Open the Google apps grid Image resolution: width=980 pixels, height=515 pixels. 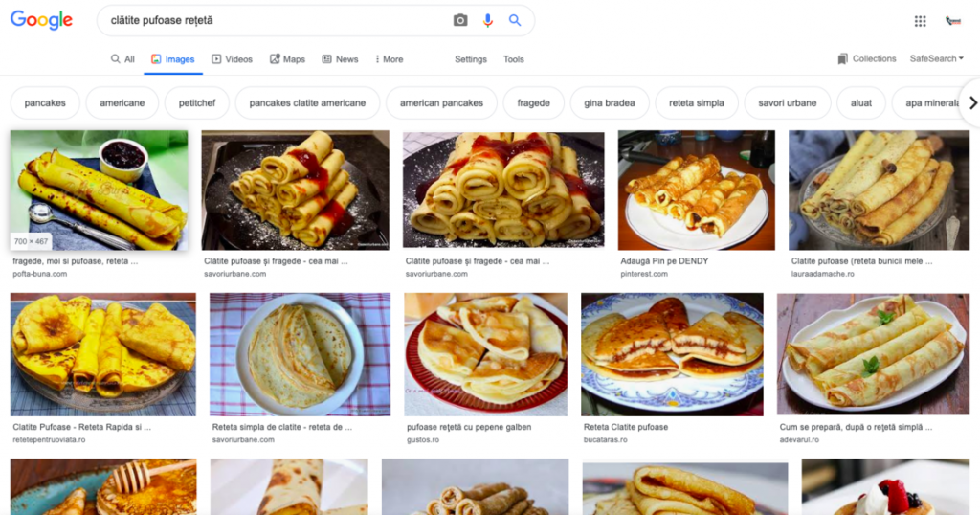coord(920,21)
